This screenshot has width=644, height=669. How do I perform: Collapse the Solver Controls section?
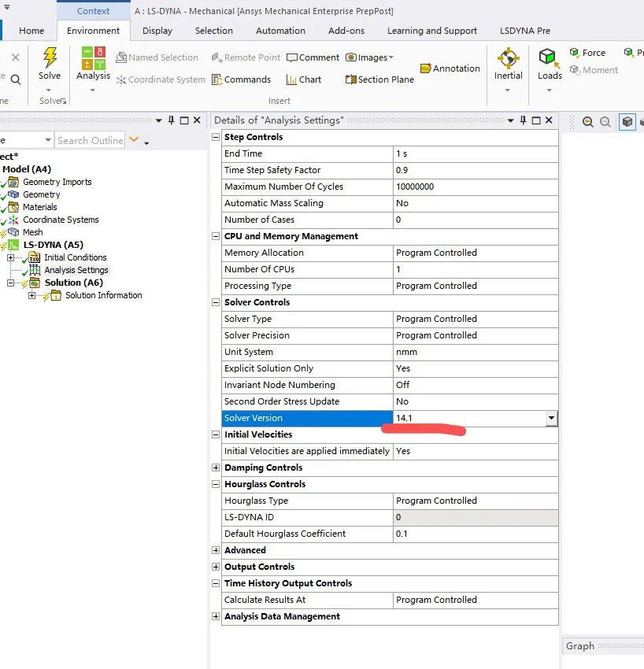coord(216,302)
